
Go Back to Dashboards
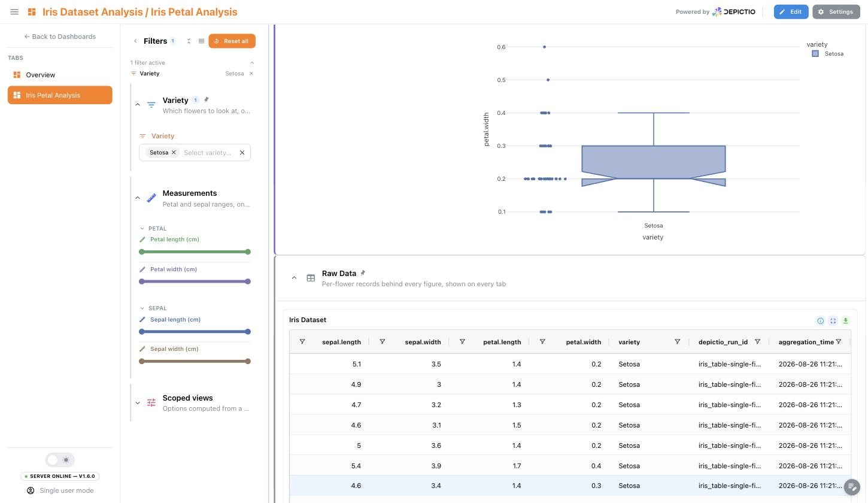60,37
